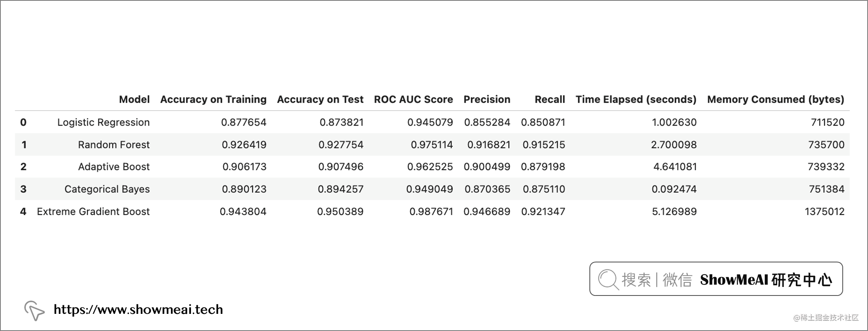Click time elapsed value 4.641081

(x=675, y=167)
